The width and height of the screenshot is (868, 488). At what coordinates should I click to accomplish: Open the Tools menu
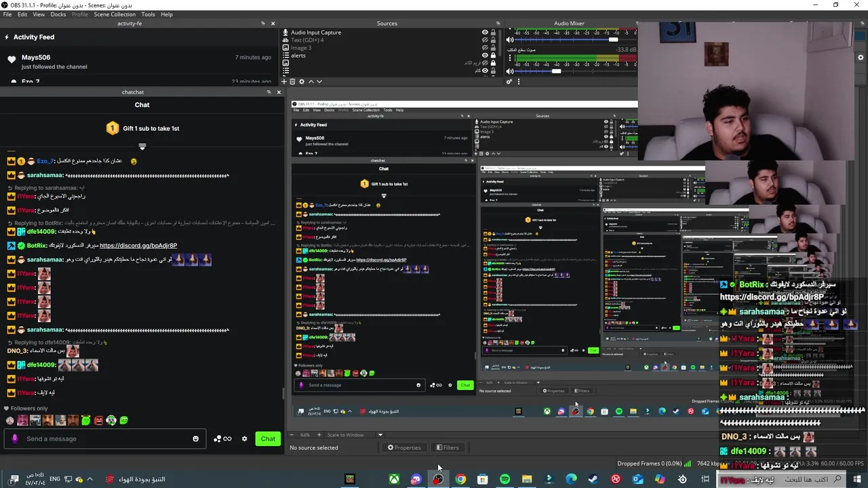pos(148,14)
